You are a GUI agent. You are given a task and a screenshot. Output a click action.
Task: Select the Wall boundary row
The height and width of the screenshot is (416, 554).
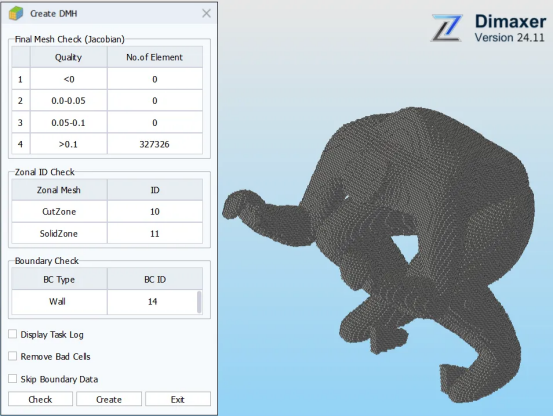pyautogui.click(x=104, y=301)
